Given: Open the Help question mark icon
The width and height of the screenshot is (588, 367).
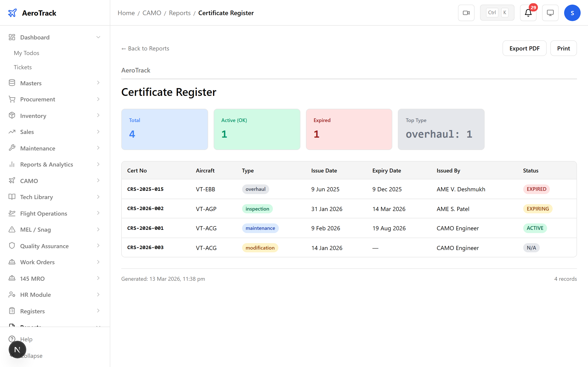Looking at the screenshot, I should tap(12, 339).
